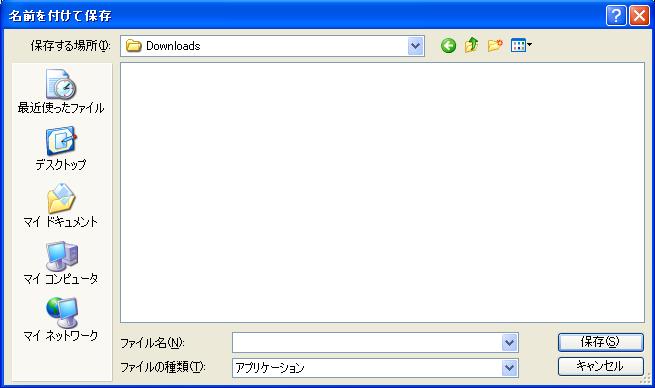Screen dimensions: 655x388
Task: Click the キャンセル button
Action: 601,366
